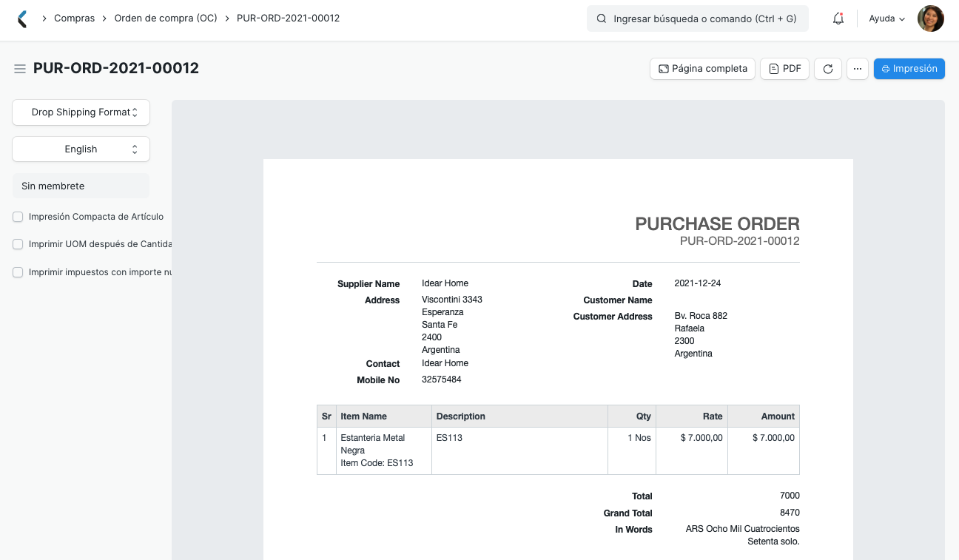Open the notifications bell

[838, 18]
